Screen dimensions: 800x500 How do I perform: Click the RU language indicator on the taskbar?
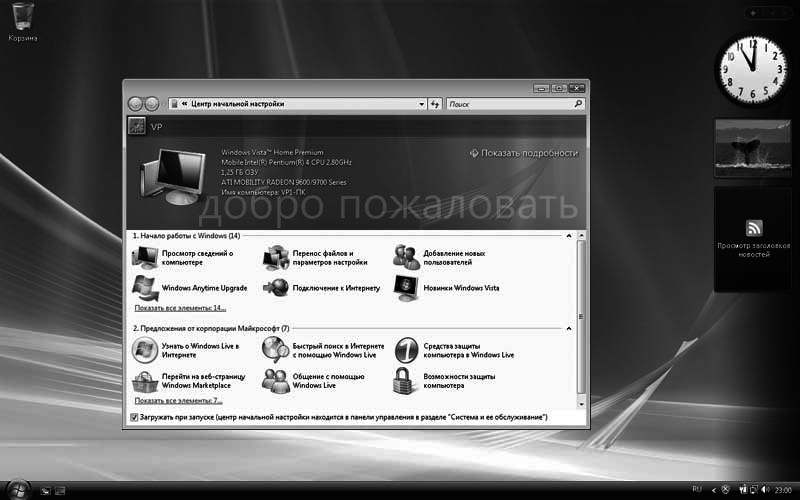click(x=696, y=489)
